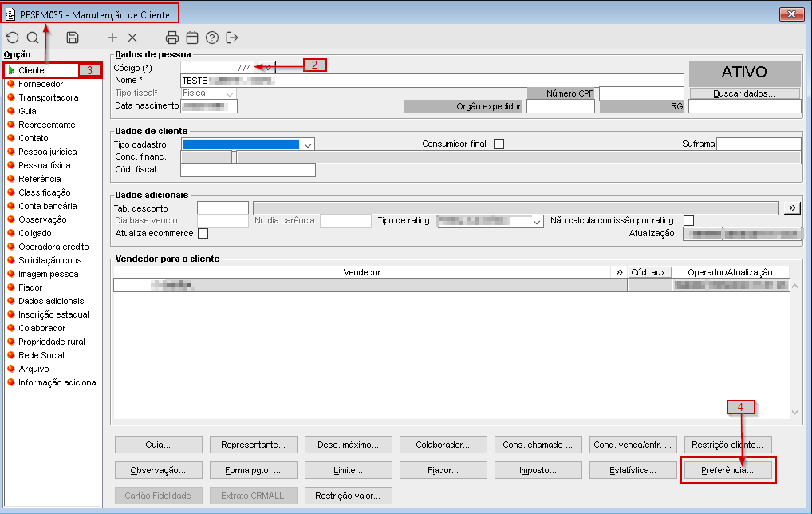Select Pessoa física option

(x=45, y=165)
